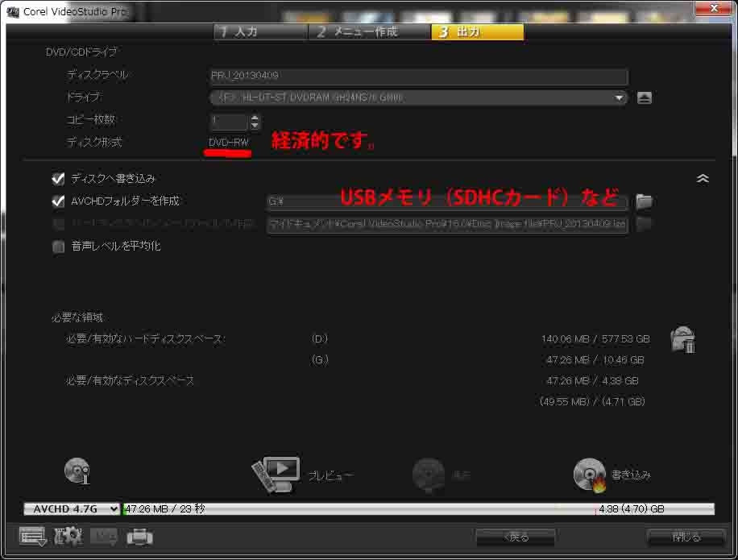The width and height of the screenshot is (738, 560).
Task: Click the 140.06 MB / 577.53 GB value
Action: (595, 339)
